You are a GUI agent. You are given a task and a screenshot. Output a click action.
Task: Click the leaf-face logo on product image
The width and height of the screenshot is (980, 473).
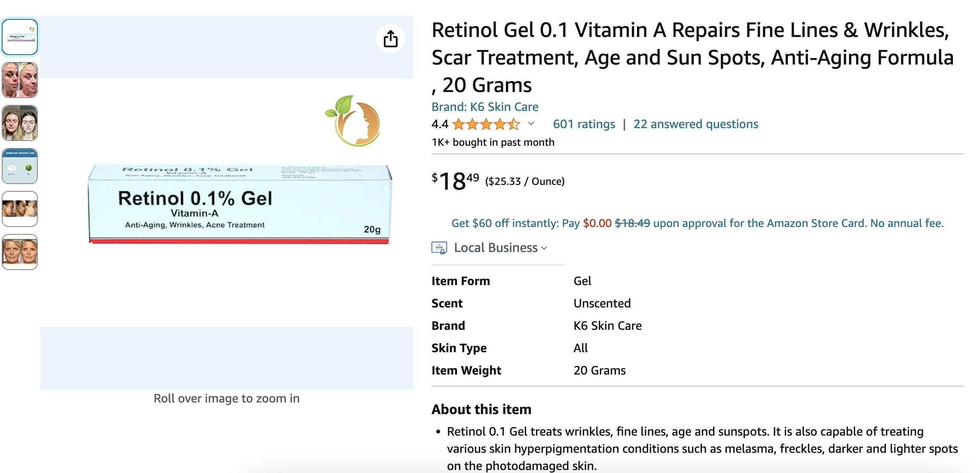click(353, 121)
